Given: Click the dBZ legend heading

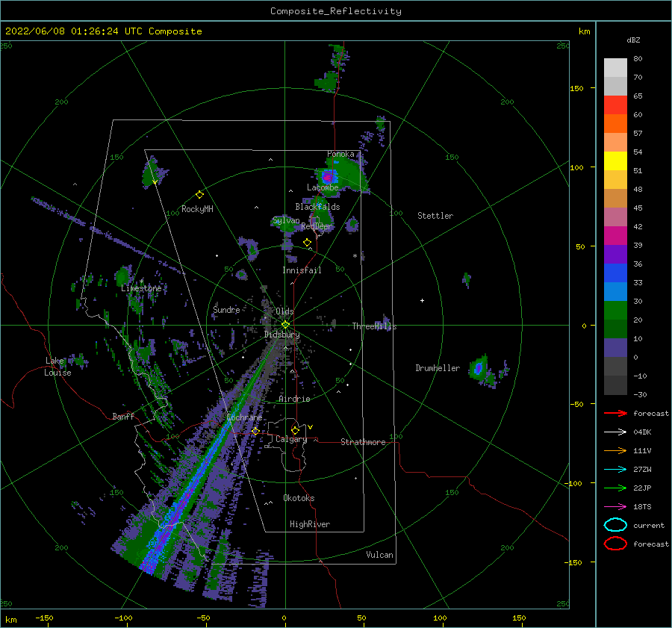Looking at the screenshot, I should click(633, 40).
